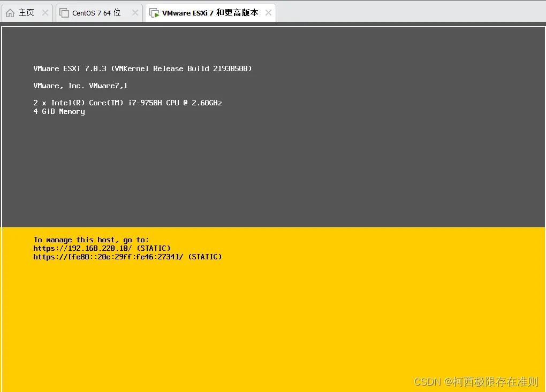Select the VMware ESXi 7 和更高版本 tab

click(x=210, y=13)
